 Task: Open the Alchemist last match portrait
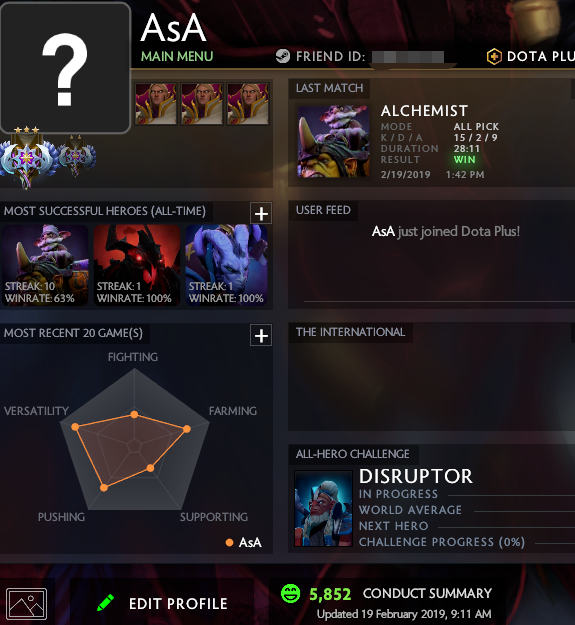point(333,141)
